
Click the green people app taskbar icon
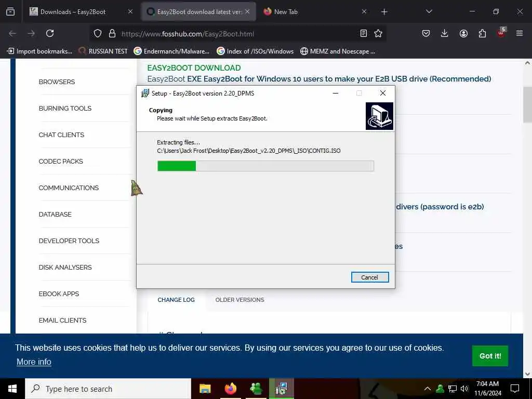coord(256,389)
